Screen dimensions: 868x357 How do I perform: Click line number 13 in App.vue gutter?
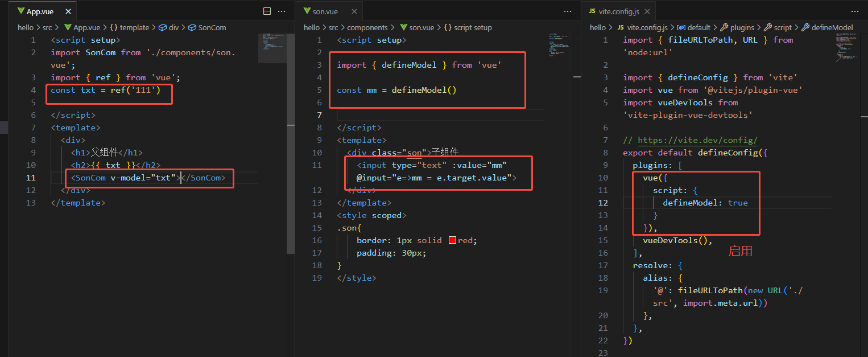31,203
